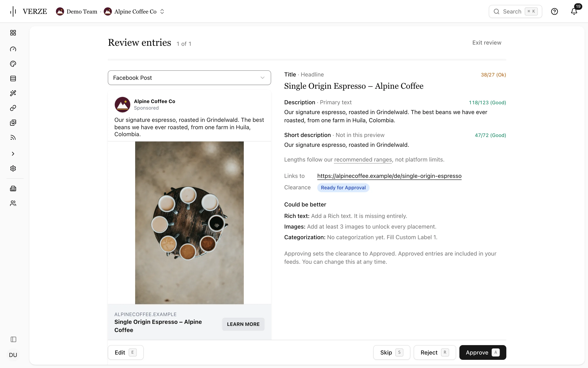Click the title 'Single Origin Espresso – Alpine Coffee' heading
This screenshot has width=588, height=368.
pos(354,86)
